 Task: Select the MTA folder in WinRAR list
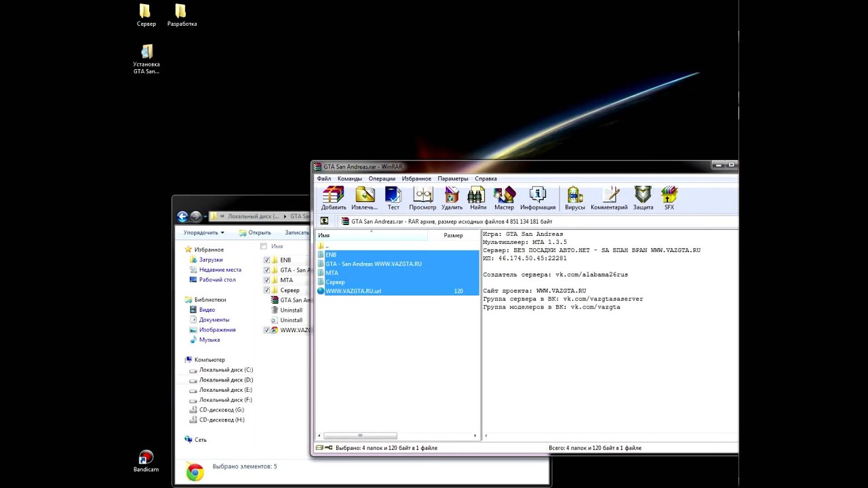point(397,272)
